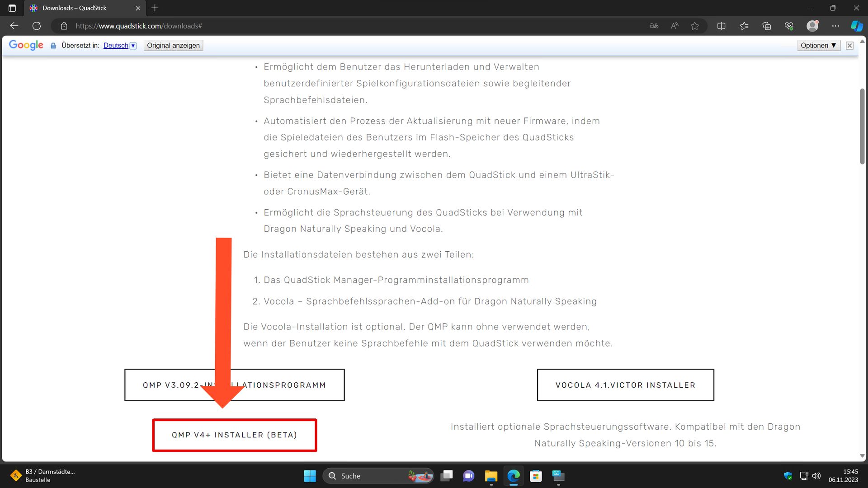Click the page vertical scrollbar thumb

(862, 127)
